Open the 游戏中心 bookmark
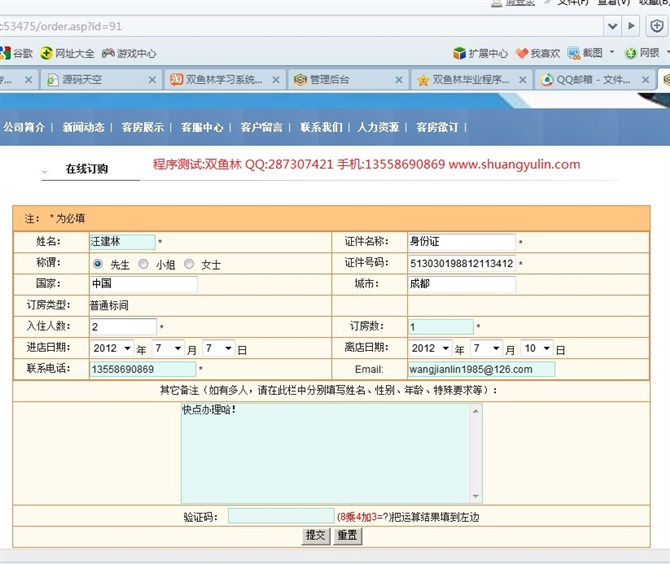The width and height of the screenshot is (670, 564). [x=129, y=53]
